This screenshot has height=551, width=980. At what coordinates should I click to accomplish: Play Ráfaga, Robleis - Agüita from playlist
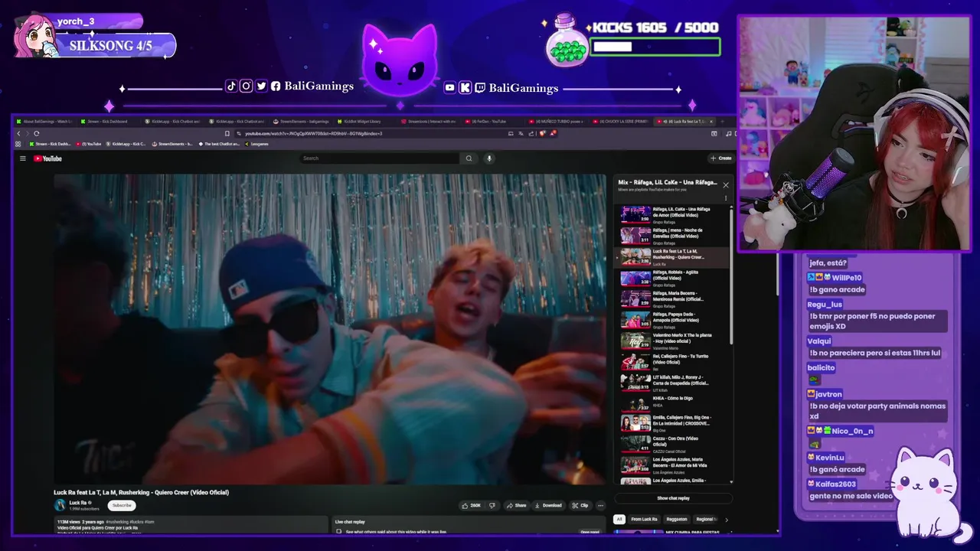pyautogui.click(x=671, y=277)
